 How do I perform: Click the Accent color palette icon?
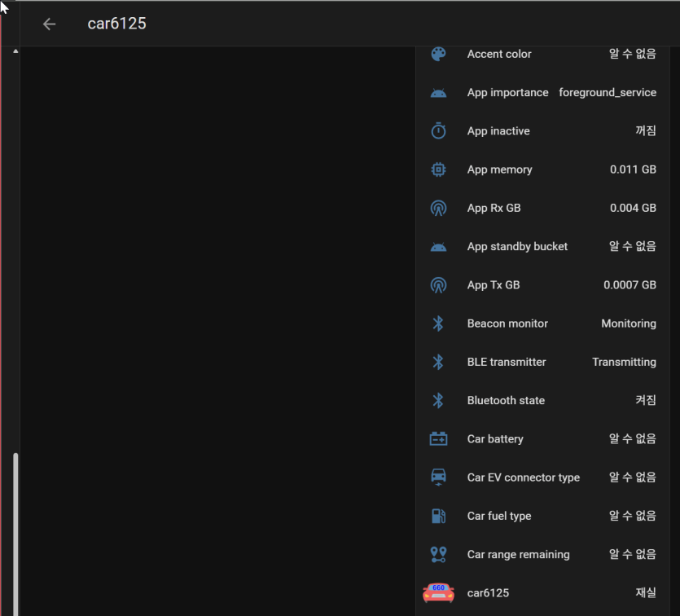pyautogui.click(x=438, y=55)
